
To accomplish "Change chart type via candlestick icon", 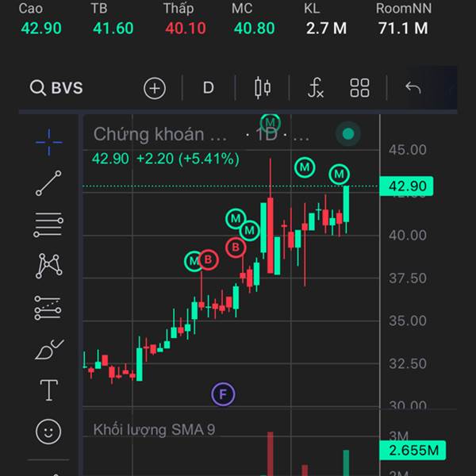I will coord(263,88).
